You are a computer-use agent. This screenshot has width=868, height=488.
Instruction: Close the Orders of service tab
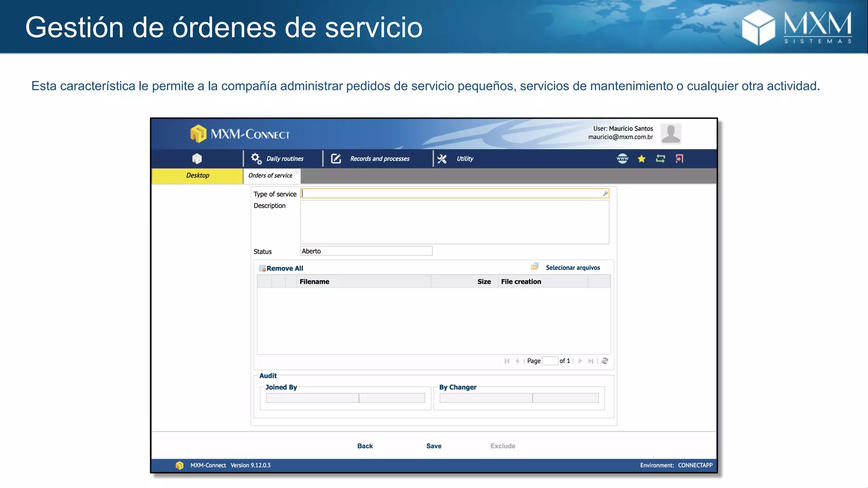pos(297,172)
